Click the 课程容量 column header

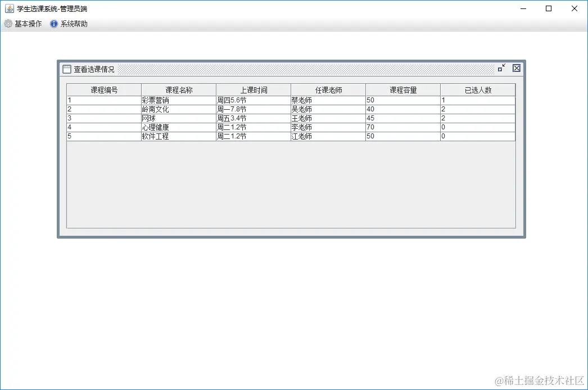pyautogui.click(x=402, y=90)
